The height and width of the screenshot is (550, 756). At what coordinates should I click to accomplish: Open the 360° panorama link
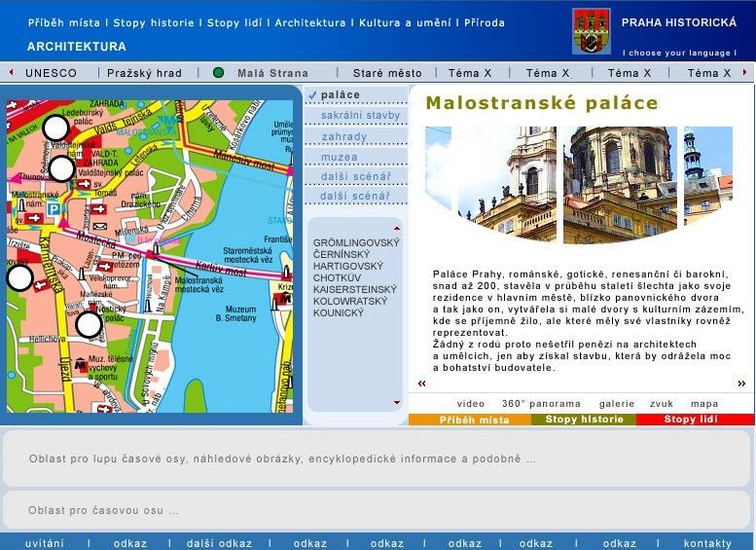[541, 403]
